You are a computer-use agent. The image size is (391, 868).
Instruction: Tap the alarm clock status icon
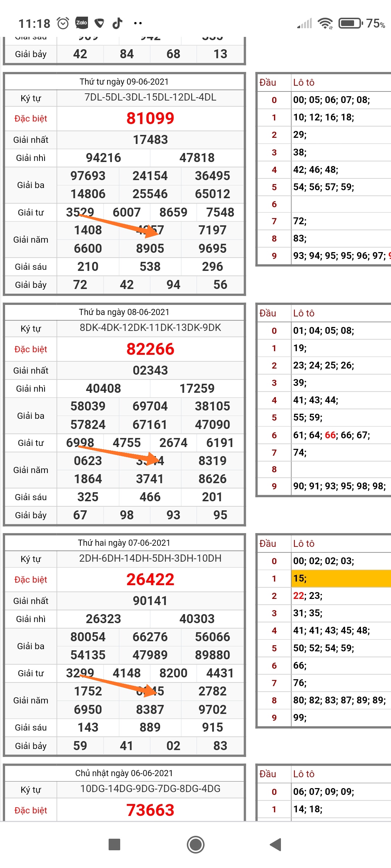click(63, 24)
